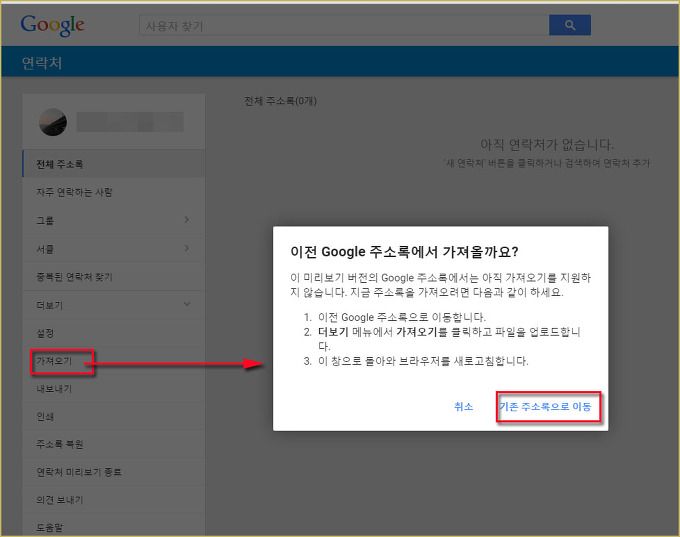Click 기존 주소록으로 이동 button
Screen dimensions: 680x537
[x=545, y=406]
